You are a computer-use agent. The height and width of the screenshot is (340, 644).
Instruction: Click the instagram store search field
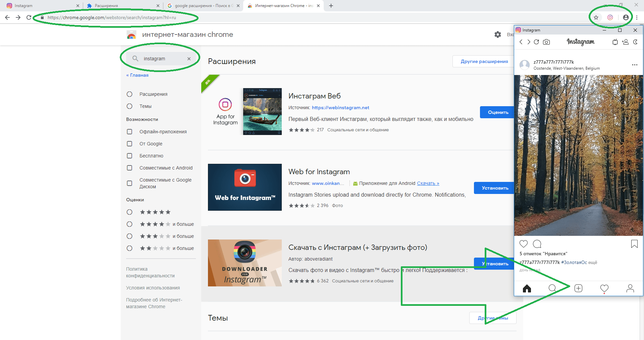point(161,59)
